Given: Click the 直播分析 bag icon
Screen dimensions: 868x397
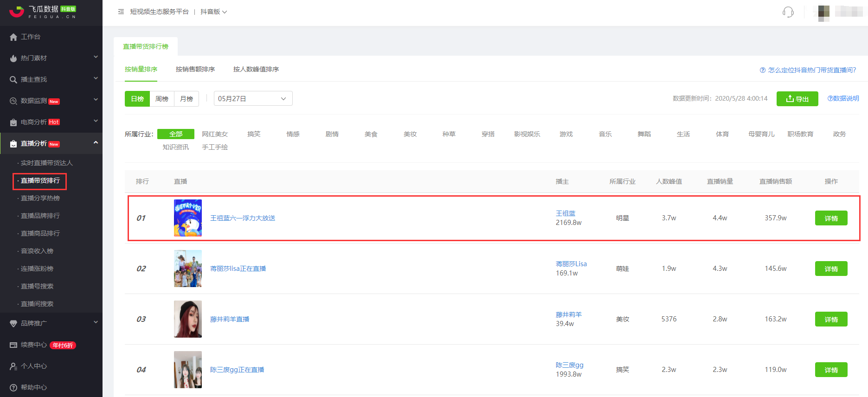Looking at the screenshot, I should (x=13, y=144).
